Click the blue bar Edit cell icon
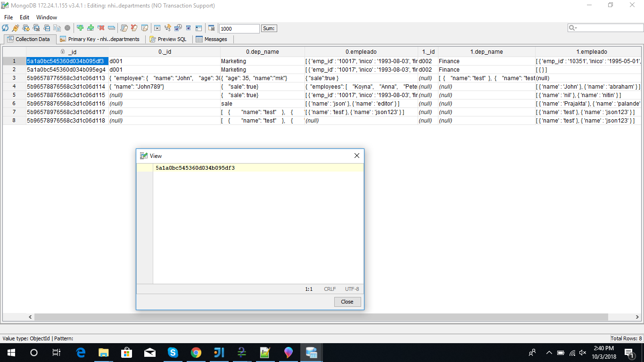Image resolution: width=644 pixels, height=362 pixels. point(111,28)
